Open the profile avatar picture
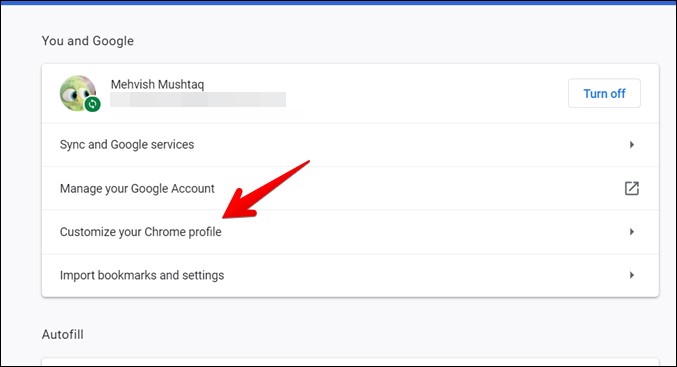The width and height of the screenshot is (677, 367). coord(78,93)
